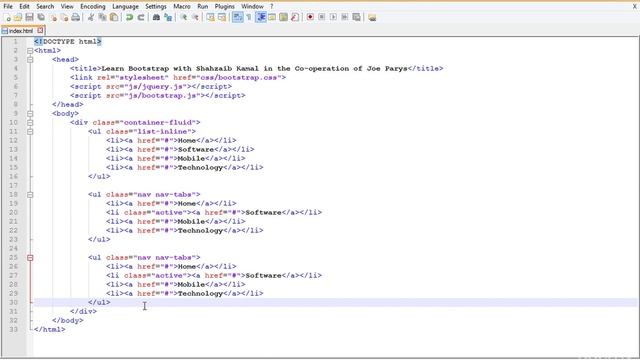Open the Search menu

coord(45,6)
